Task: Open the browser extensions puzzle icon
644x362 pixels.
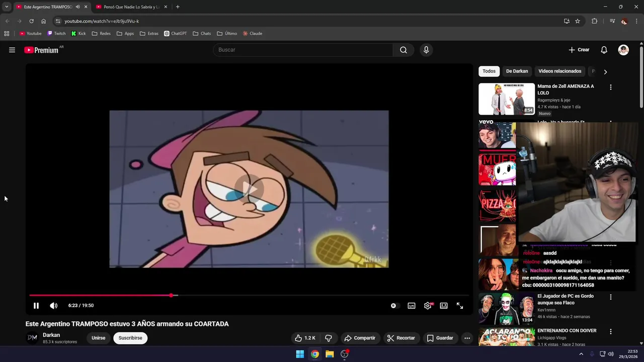Action: (x=595, y=21)
